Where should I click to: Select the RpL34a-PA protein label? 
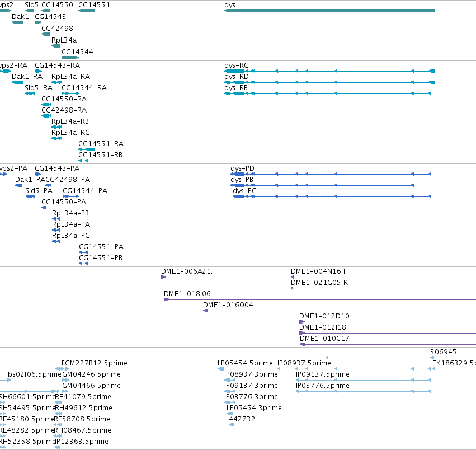point(71,224)
